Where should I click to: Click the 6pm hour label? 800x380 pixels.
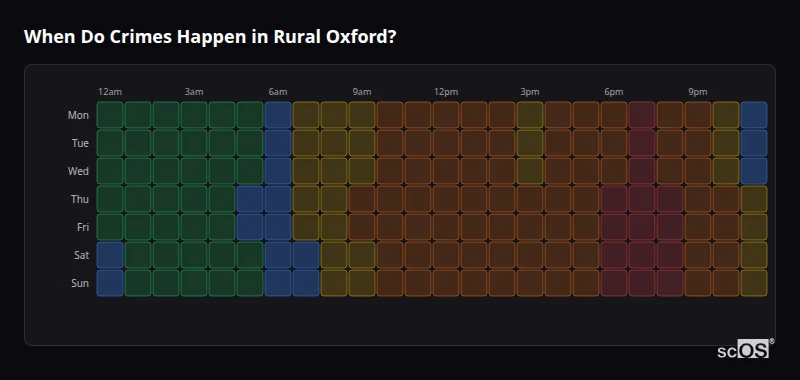614,92
